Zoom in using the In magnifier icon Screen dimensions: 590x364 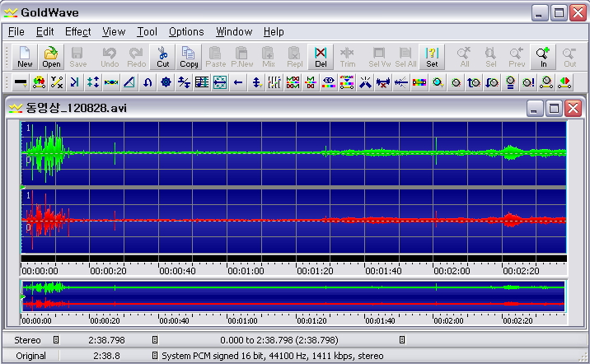coord(543,56)
